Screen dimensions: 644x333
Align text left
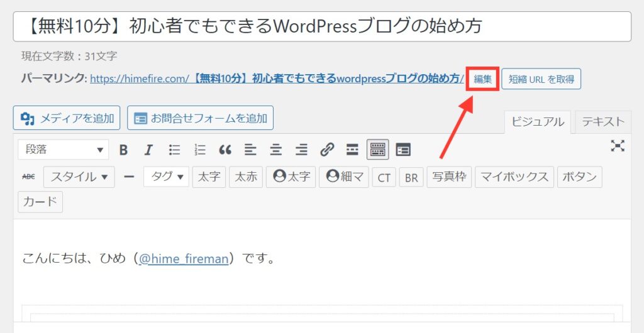point(250,150)
